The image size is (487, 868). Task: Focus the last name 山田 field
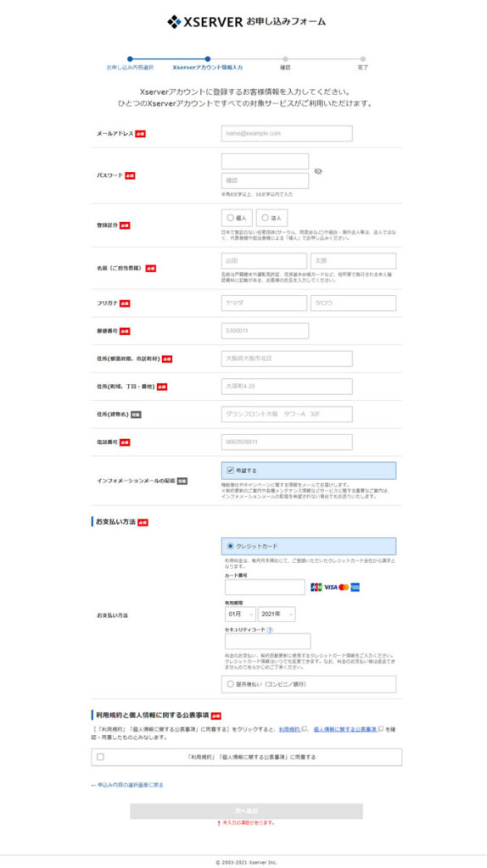(264, 261)
